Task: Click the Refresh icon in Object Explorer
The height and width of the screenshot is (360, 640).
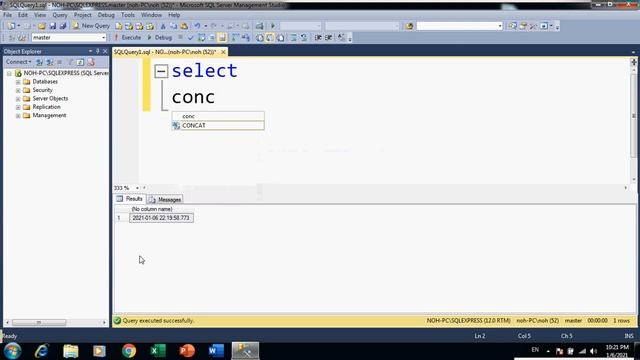Action: click(x=80, y=62)
